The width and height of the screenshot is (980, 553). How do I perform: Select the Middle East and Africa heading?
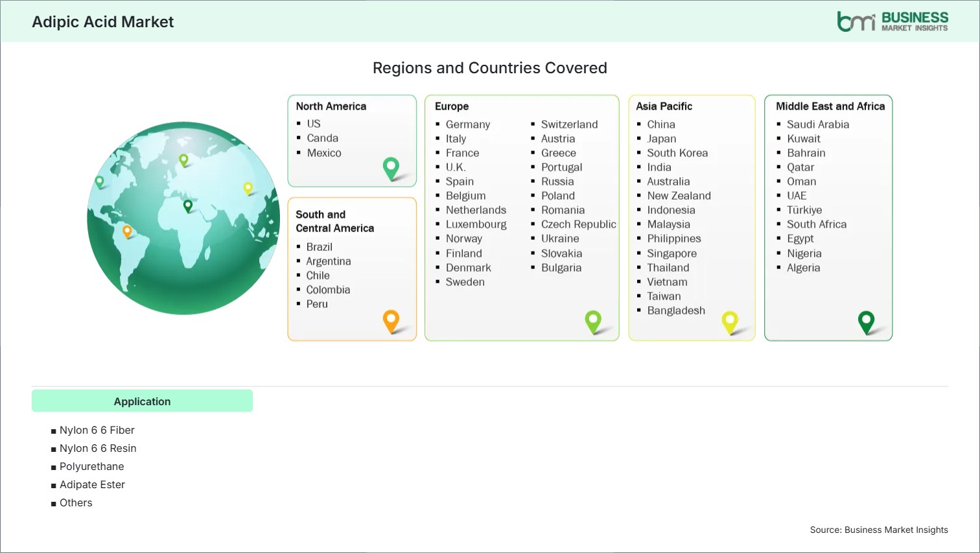point(830,106)
